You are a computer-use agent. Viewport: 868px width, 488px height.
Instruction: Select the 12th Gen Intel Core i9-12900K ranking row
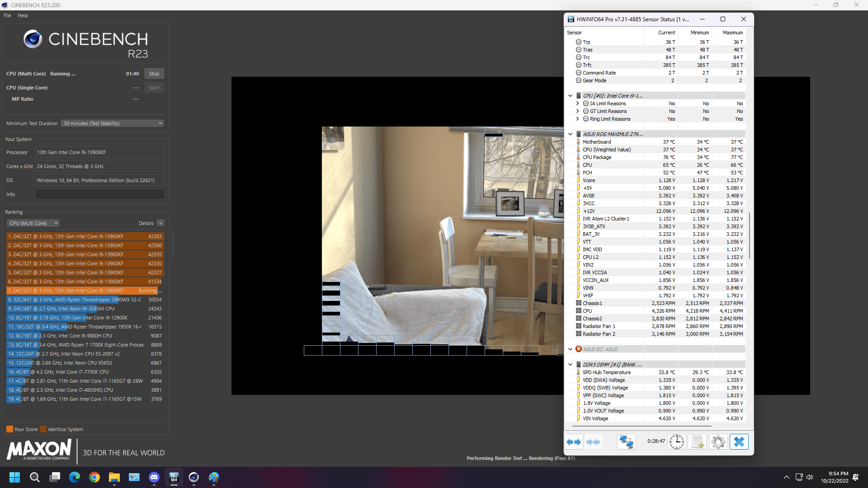click(85, 318)
